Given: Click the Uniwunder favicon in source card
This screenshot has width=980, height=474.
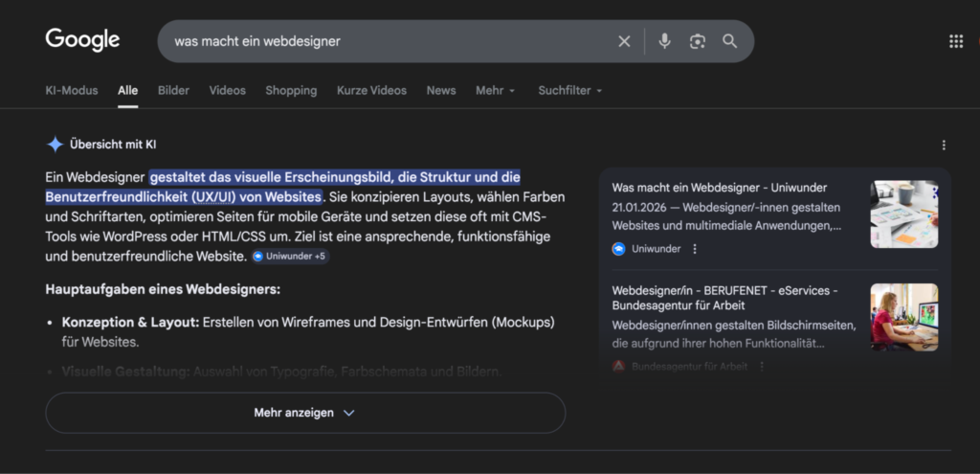Looking at the screenshot, I should 619,249.
